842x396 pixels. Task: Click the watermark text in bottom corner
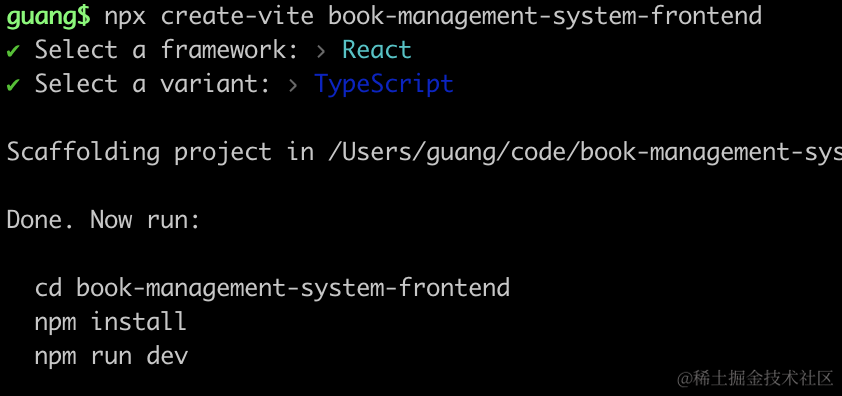click(755, 378)
